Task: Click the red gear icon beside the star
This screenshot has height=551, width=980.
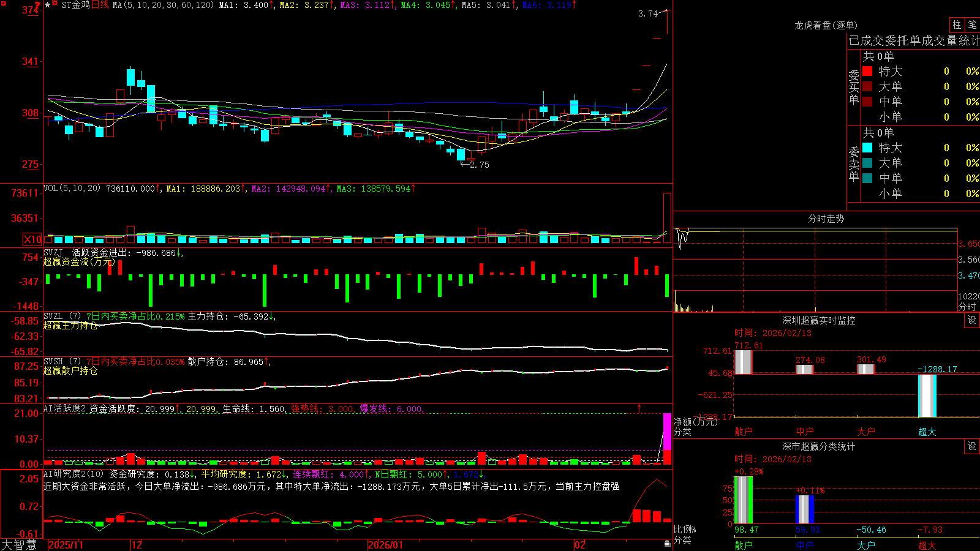Action: [x=55, y=4]
